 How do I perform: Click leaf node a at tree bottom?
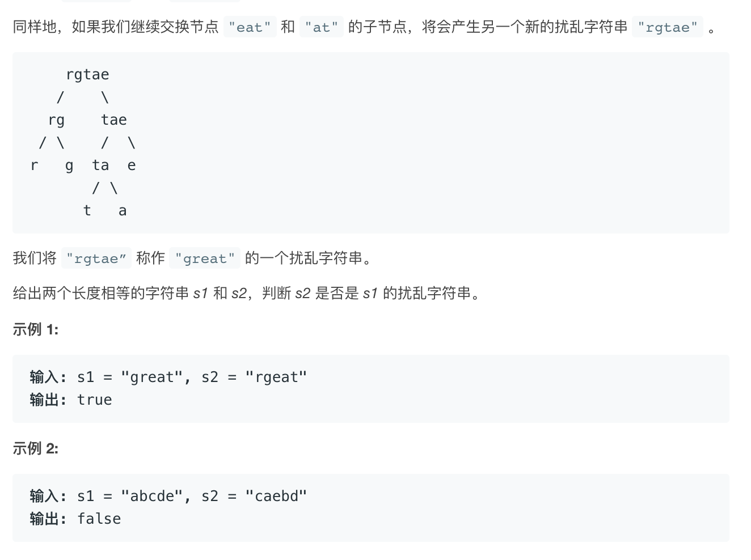point(123,211)
